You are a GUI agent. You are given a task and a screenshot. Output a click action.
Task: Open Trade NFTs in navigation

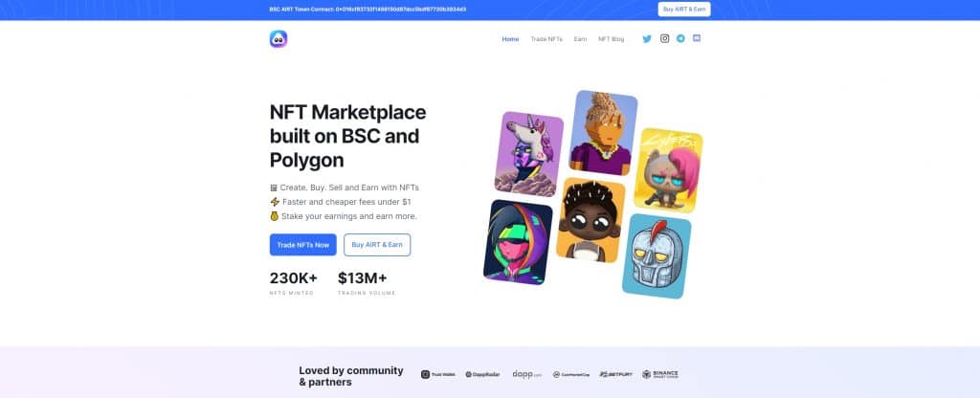coord(546,38)
